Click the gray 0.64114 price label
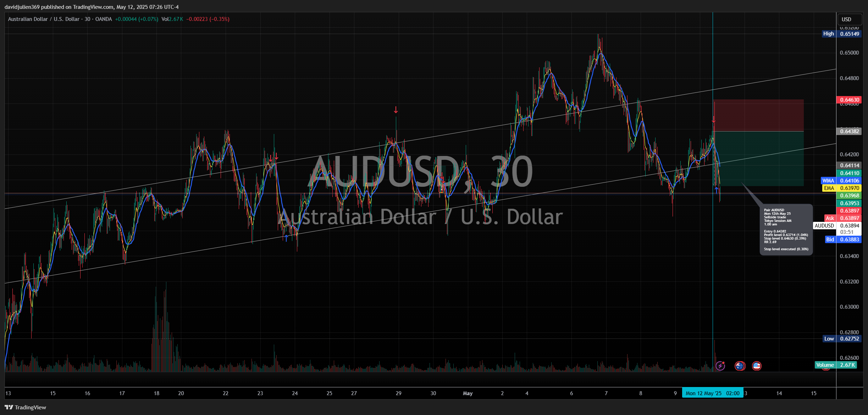Image resolution: width=868 pixels, height=415 pixels. (x=849, y=165)
